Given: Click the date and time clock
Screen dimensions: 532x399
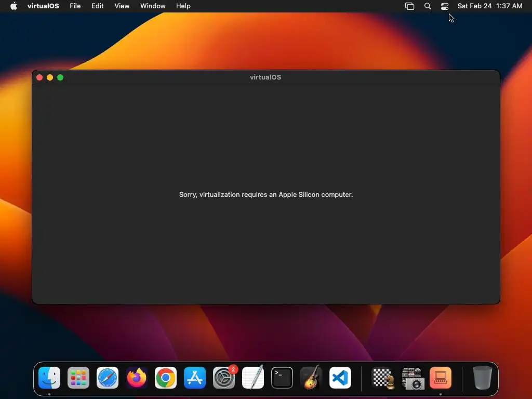Looking at the screenshot, I should 489,6.
